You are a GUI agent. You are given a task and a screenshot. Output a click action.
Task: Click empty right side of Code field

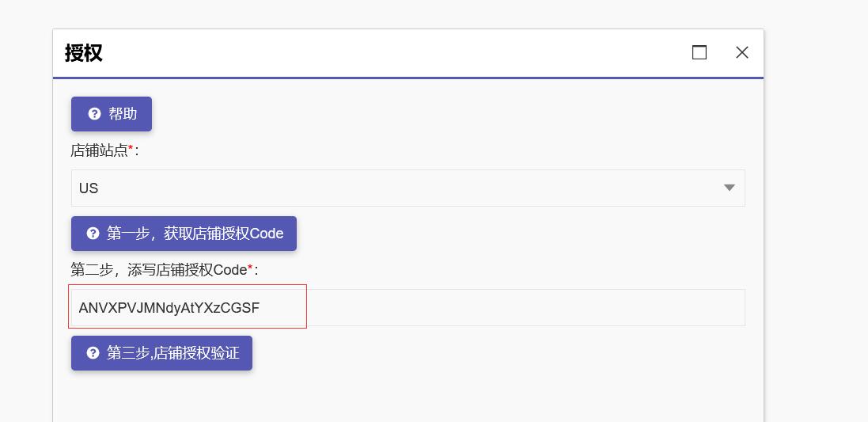coord(526,307)
